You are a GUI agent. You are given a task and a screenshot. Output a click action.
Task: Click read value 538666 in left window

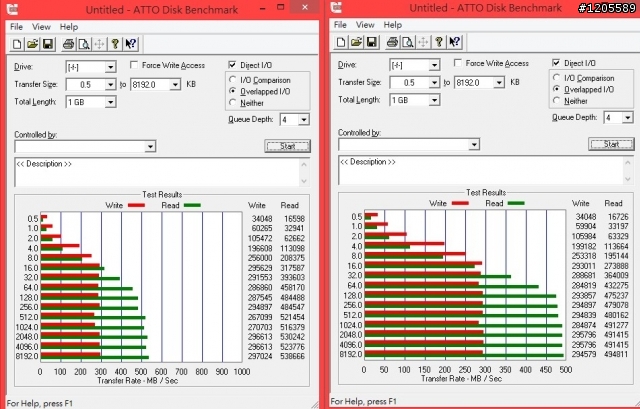tap(292, 356)
